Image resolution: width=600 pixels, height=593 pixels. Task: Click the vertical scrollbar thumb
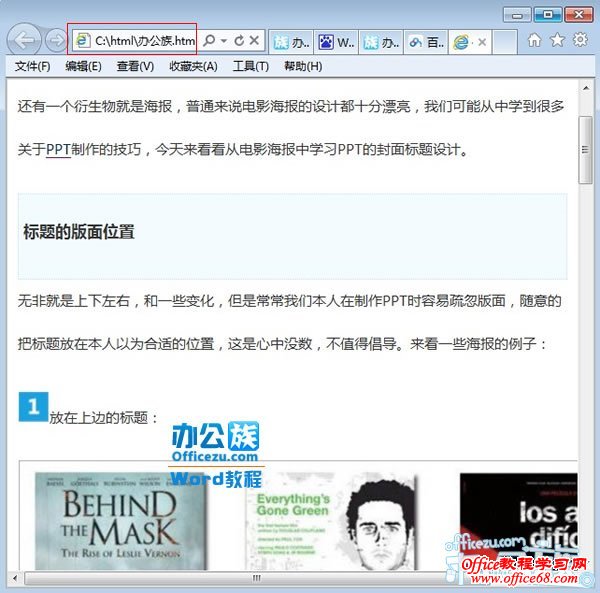coord(585,150)
